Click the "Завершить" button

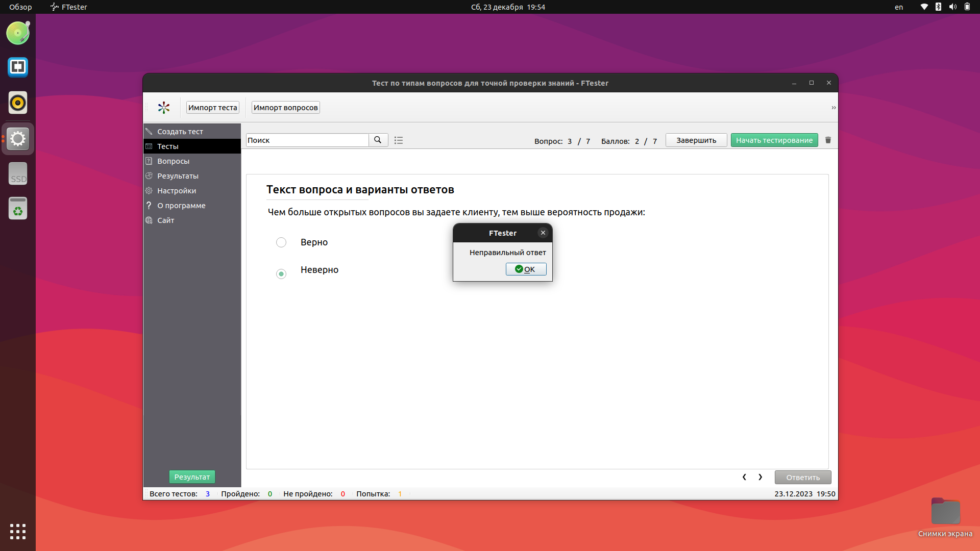click(x=696, y=140)
